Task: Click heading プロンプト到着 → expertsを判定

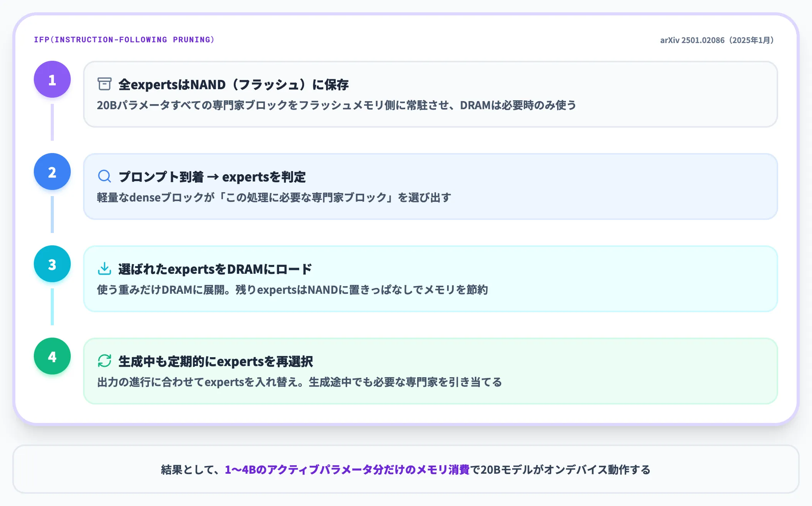Action: (x=212, y=176)
